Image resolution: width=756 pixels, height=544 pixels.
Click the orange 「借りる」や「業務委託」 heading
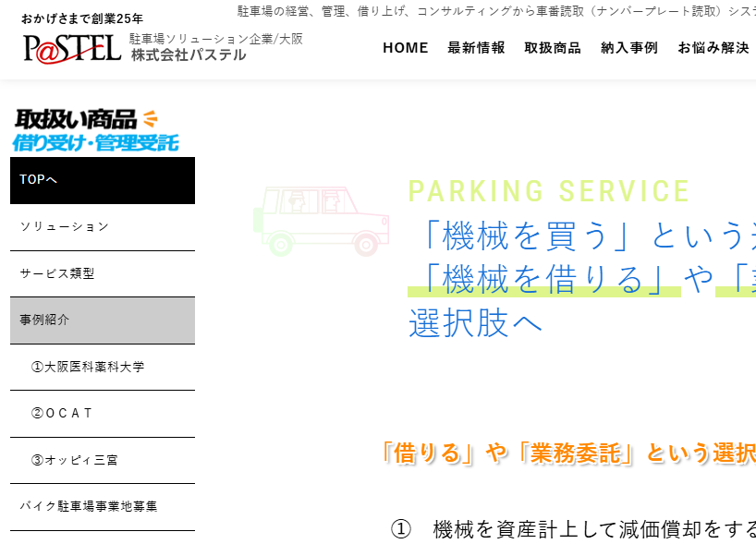[x=567, y=453]
